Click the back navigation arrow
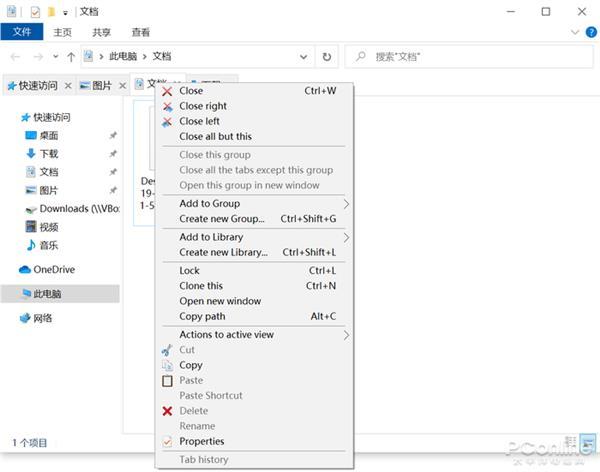The image size is (600, 472). point(15,57)
